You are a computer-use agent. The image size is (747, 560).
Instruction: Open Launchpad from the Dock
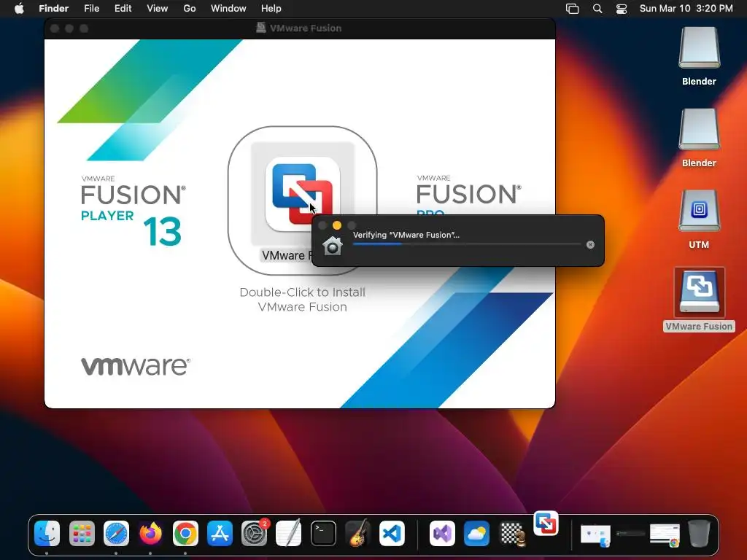[x=82, y=533]
